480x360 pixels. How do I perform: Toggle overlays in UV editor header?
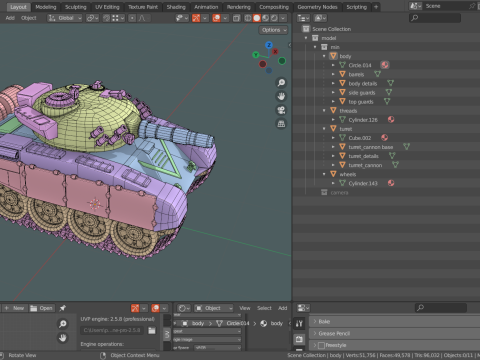click(155, 308)
